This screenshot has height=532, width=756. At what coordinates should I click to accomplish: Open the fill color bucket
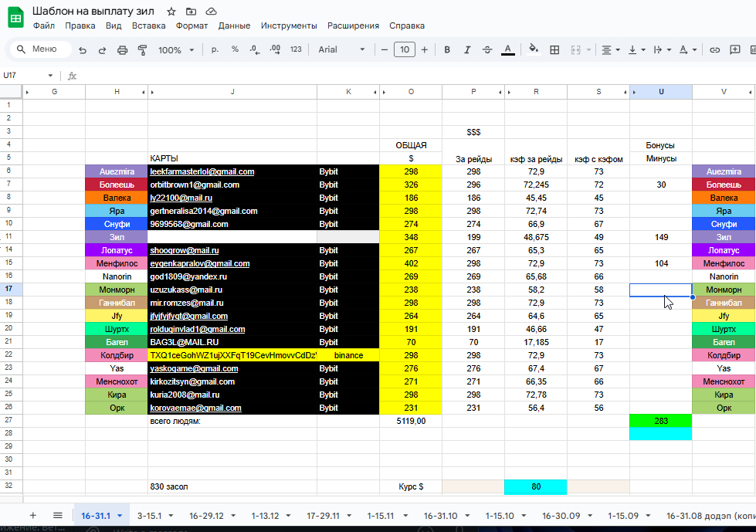coord(534,49)
